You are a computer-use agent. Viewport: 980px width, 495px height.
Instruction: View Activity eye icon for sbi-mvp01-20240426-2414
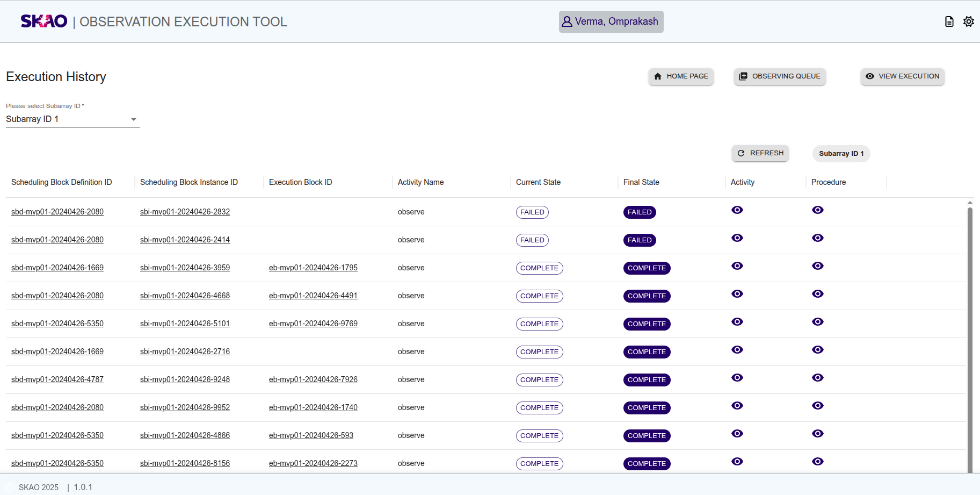click(737, 238)
